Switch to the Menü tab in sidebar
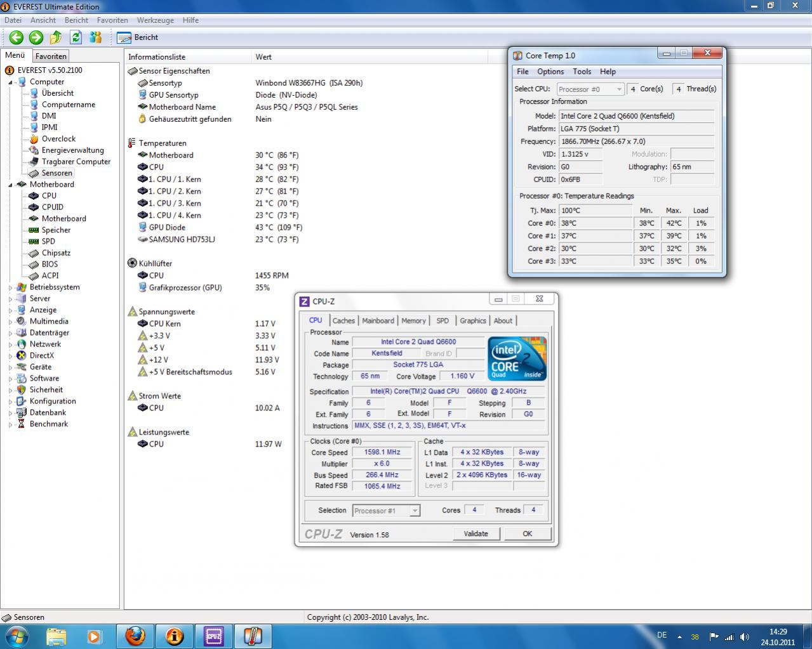Screen dimensions: 812x649 [15, 55]
